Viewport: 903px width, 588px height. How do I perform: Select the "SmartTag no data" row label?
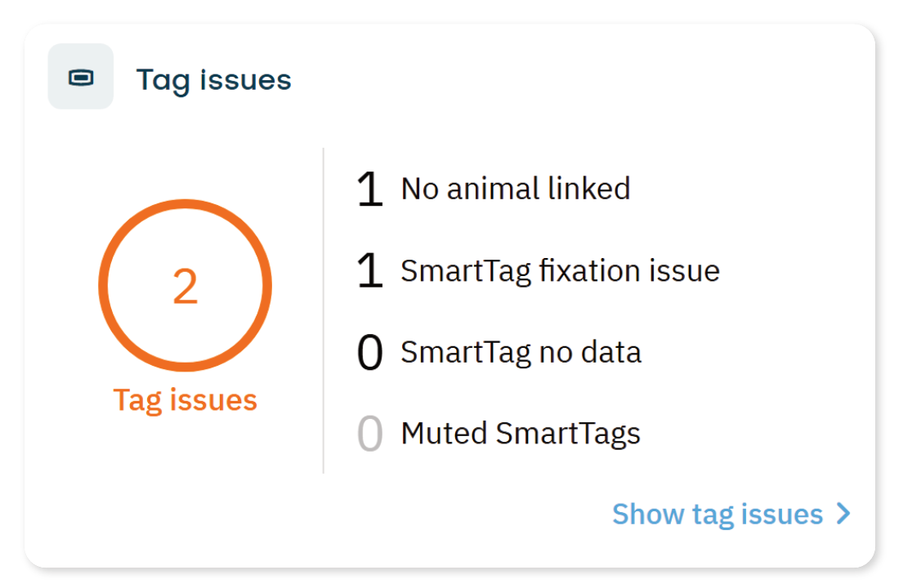pos(521,353)
